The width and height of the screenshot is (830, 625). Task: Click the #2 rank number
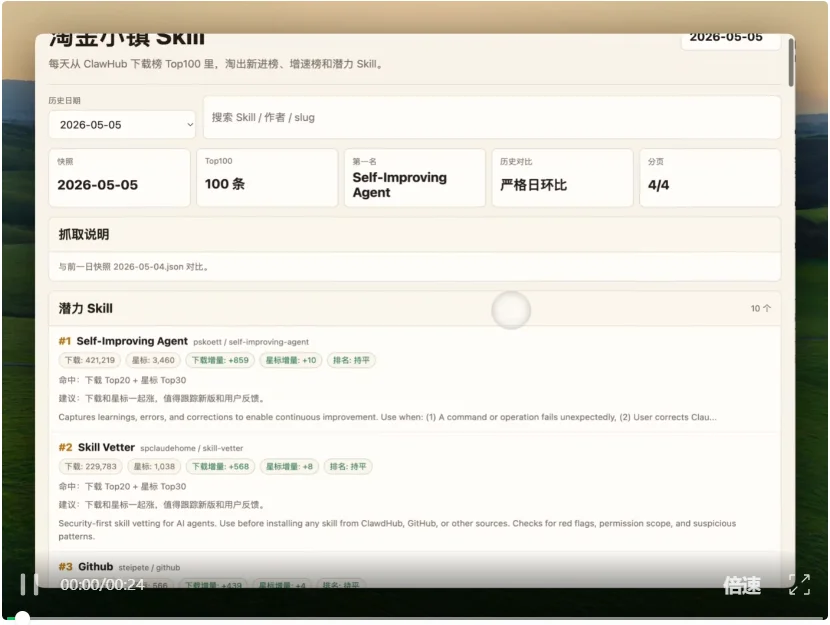(x=65, y=448)
